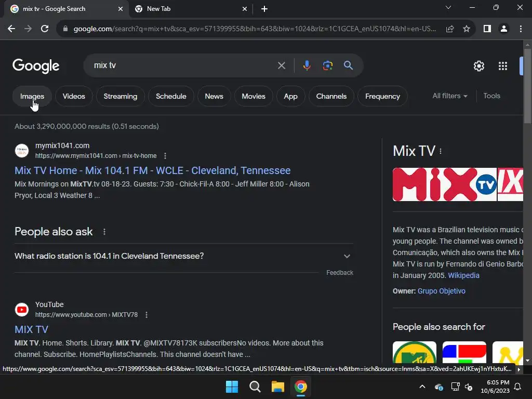
Task: Open the MIX TV YouTube result link
Action: click(32, 330)
